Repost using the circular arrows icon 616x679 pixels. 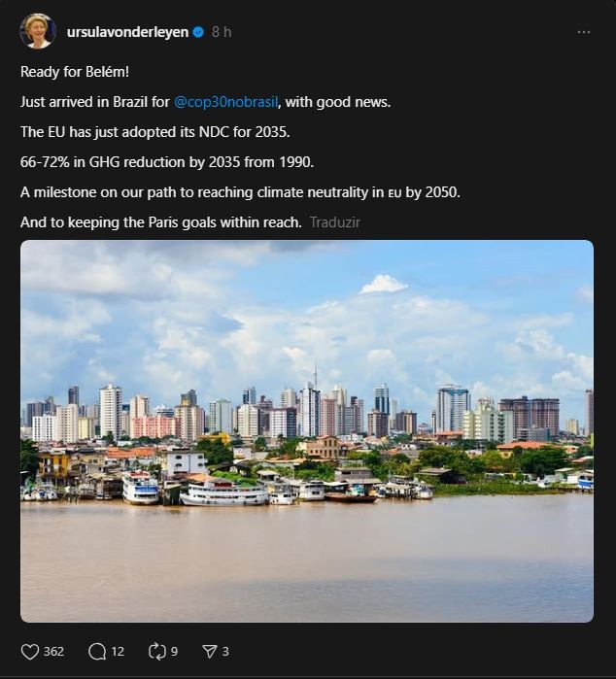click(x=156, y=652)
